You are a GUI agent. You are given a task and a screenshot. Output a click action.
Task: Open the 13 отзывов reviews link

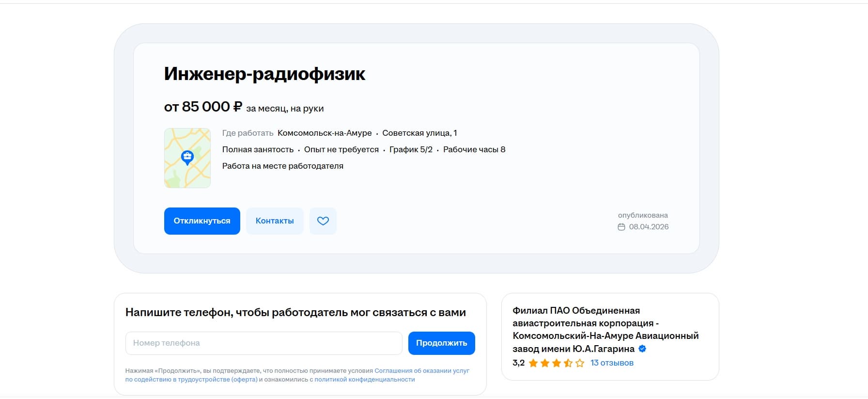(x=612, y=363)
